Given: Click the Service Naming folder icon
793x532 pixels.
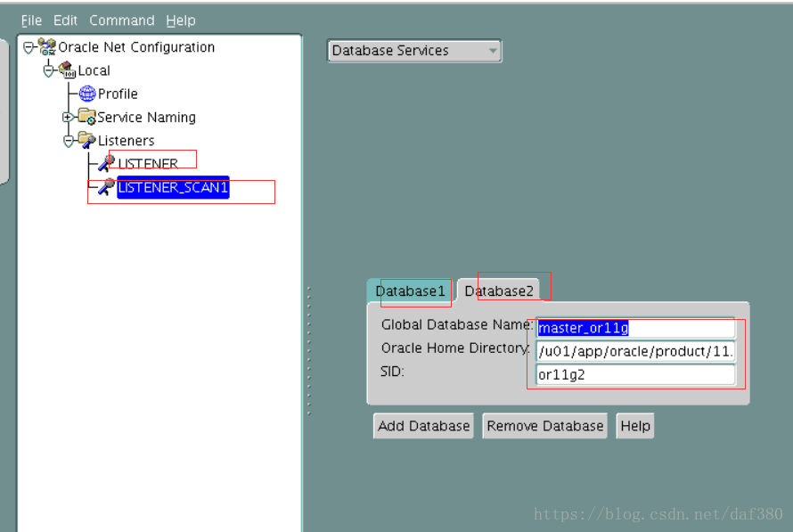Looking at the screenshot, I should tap(87, 117).
